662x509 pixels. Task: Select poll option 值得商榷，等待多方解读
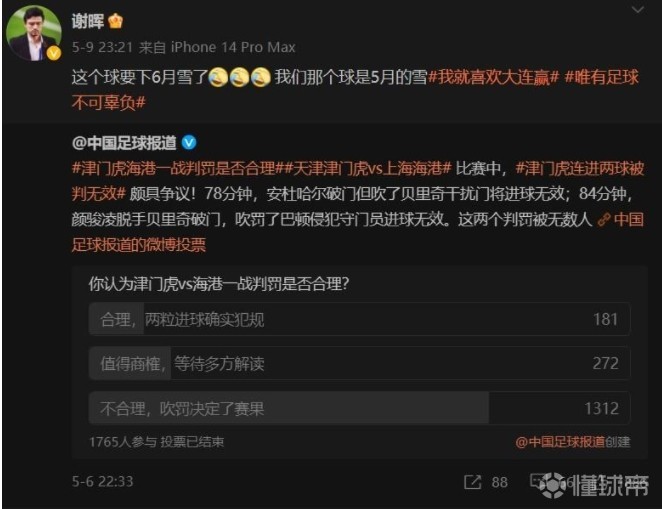coord(359,363)
